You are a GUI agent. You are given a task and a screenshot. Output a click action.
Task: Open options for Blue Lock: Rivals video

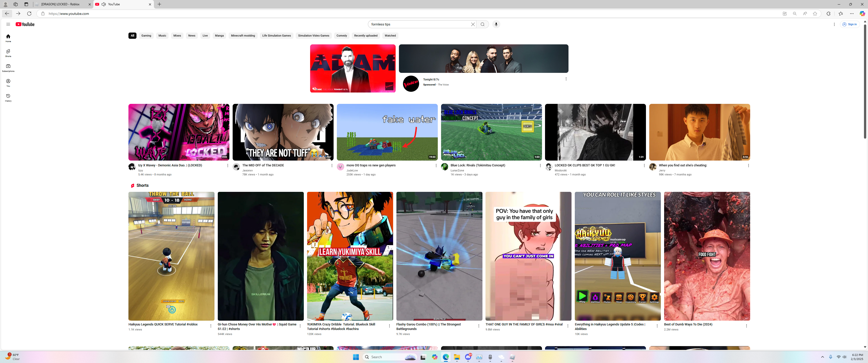click(540, 166)
